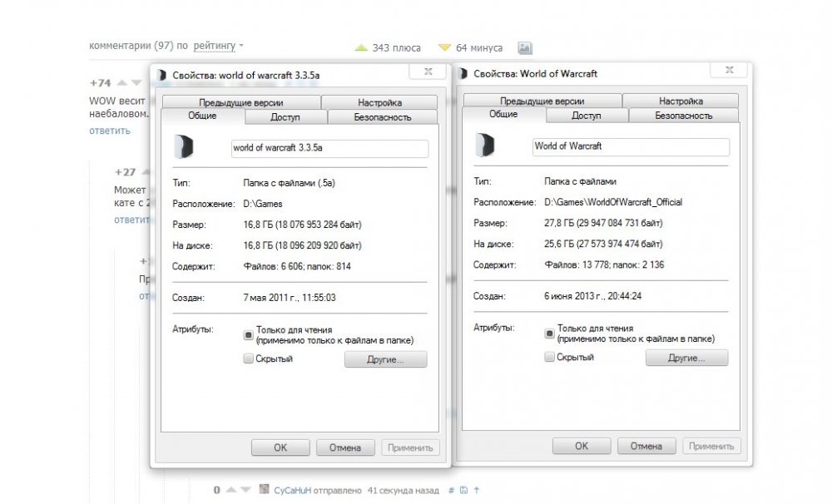This screenshot has height=504, width=832.
Task: Toggle 'Только для чтения' in the 3.3.5a window
Action: [x=248, y=335]
